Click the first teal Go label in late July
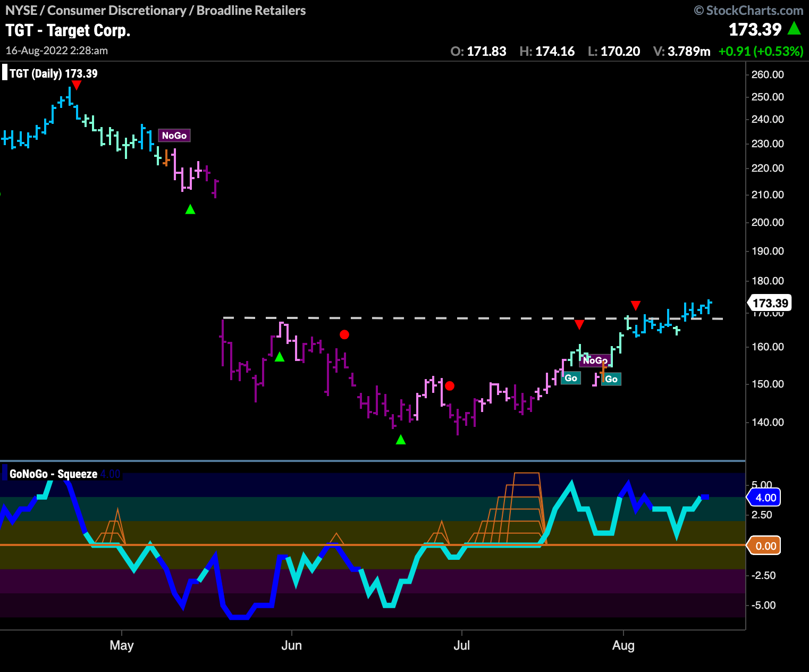This screenshot has width=809, height=672. [571, 378]
